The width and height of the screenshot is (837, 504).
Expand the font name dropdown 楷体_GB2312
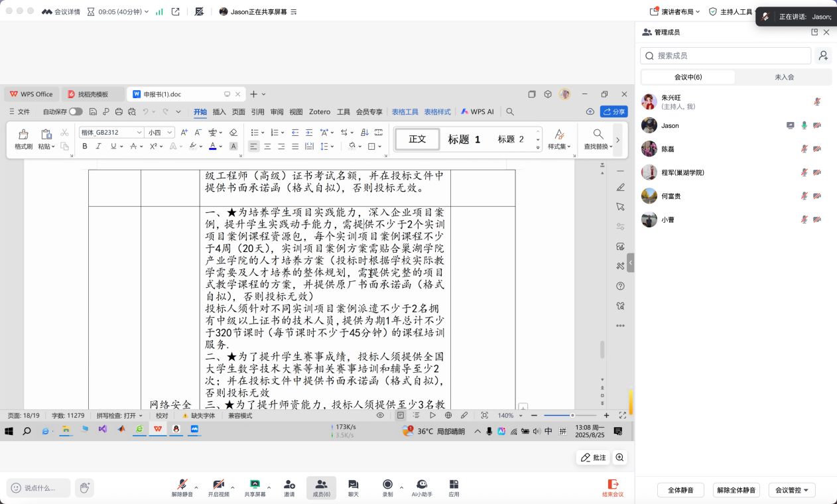pos(139,133)
